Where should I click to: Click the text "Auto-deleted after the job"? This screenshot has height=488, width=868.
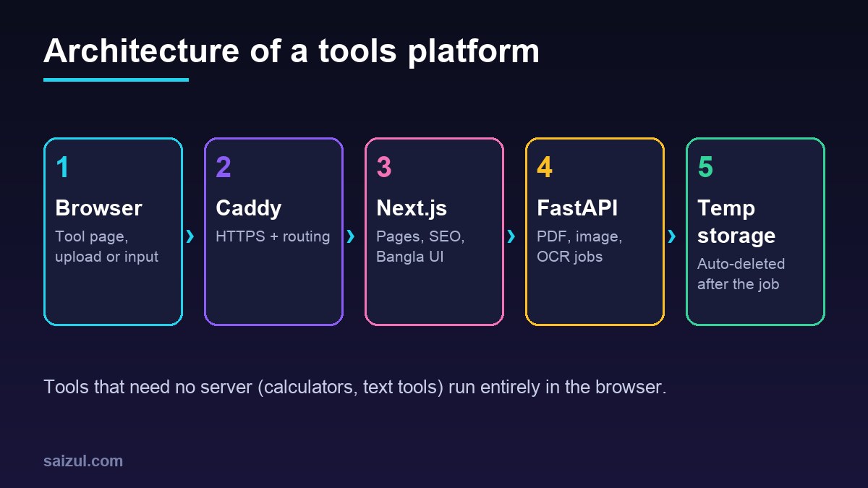click(741, 274)
